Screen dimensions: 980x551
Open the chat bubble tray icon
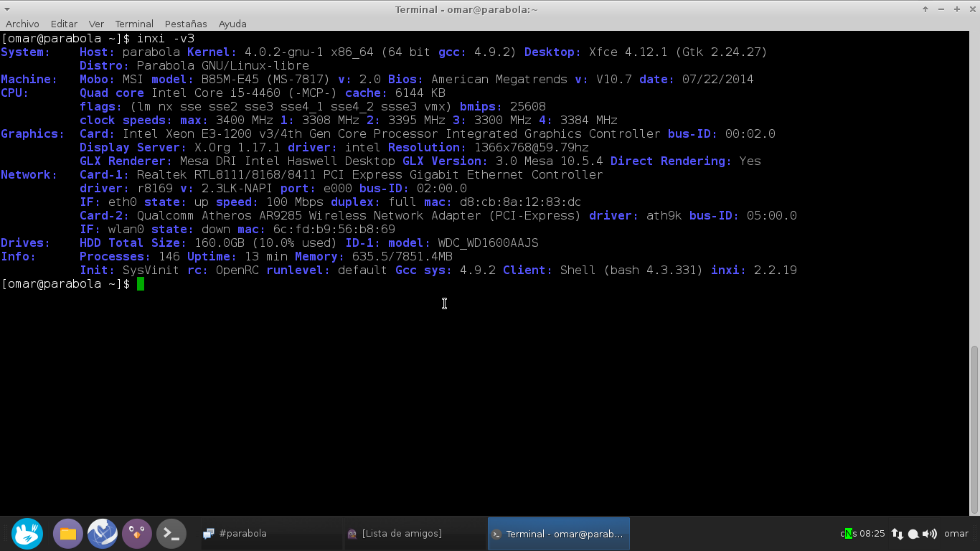click(x=914, y=534)
